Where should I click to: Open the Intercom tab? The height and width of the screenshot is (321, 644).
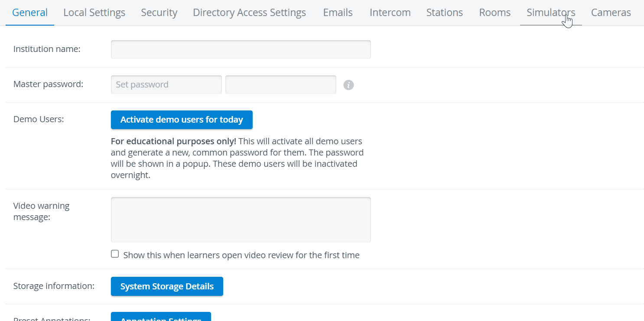pyautogui.click(x=390, y=13)
